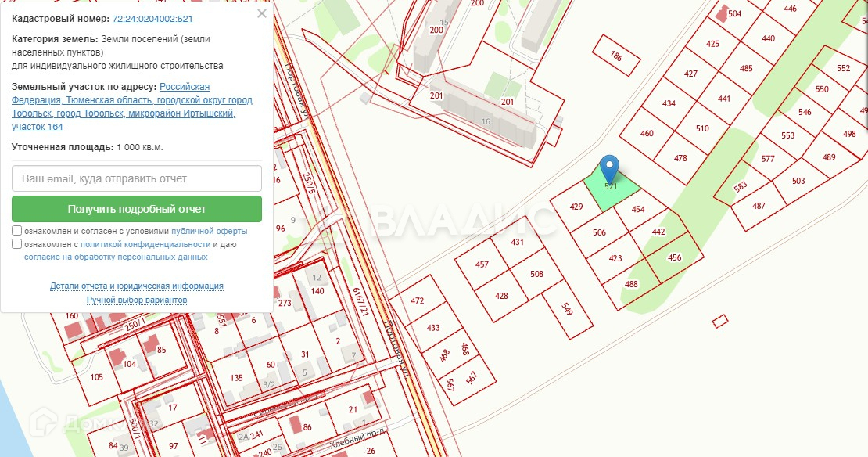The height and width of the screenshot is (457, 868).
Task: Select parcel 553 on the map
Action: (787, 135)
